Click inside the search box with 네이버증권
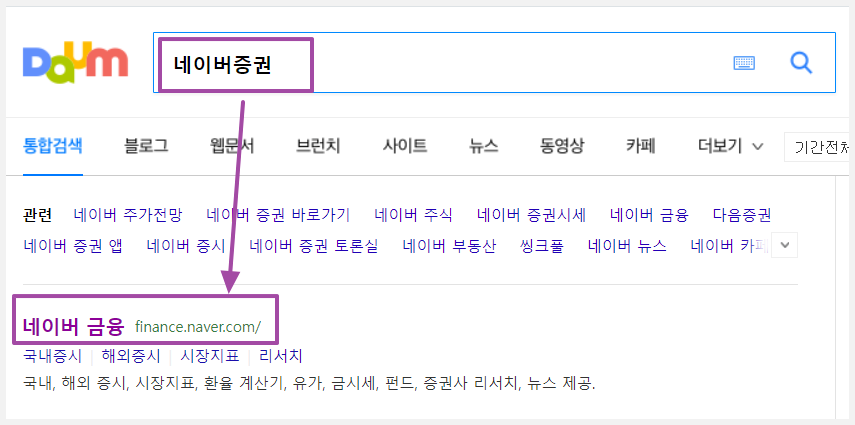 pos(494,63)
